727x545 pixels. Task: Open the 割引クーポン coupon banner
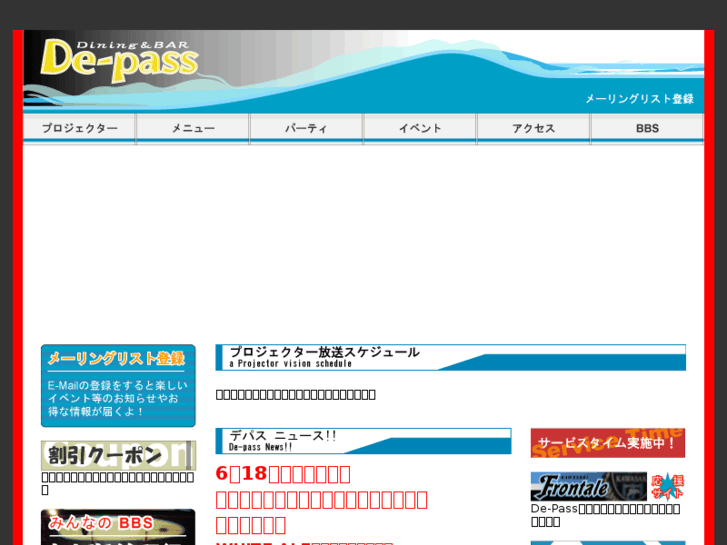tap(118, 455)
